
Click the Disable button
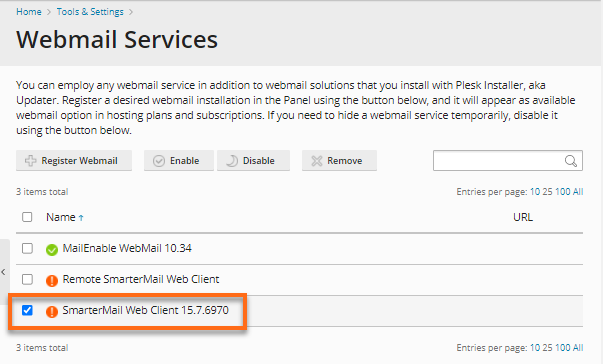click(x=253, y=161)
